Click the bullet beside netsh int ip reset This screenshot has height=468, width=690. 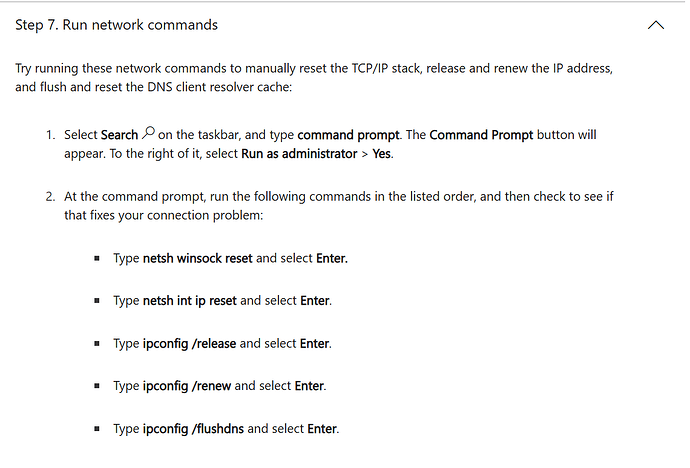(x=97, y=301)
